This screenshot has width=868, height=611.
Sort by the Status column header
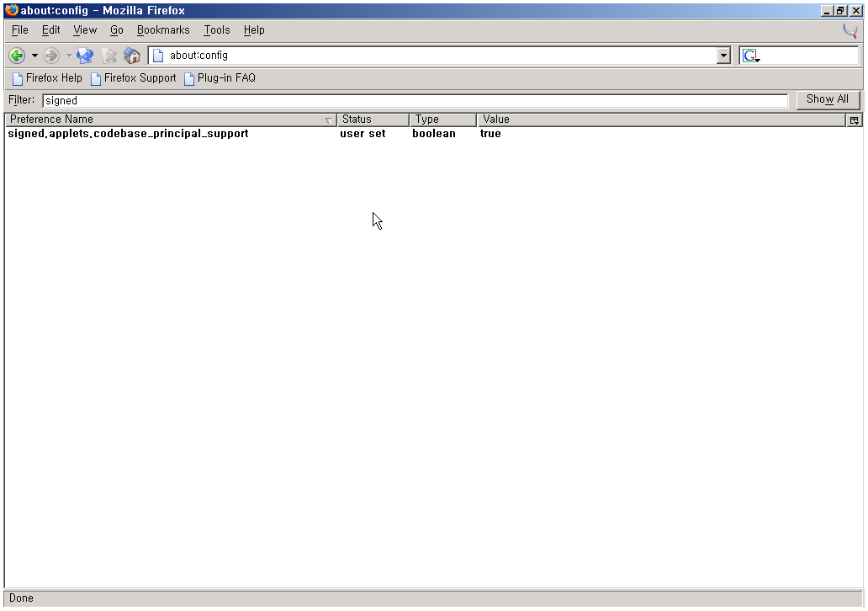coord(373,120)
